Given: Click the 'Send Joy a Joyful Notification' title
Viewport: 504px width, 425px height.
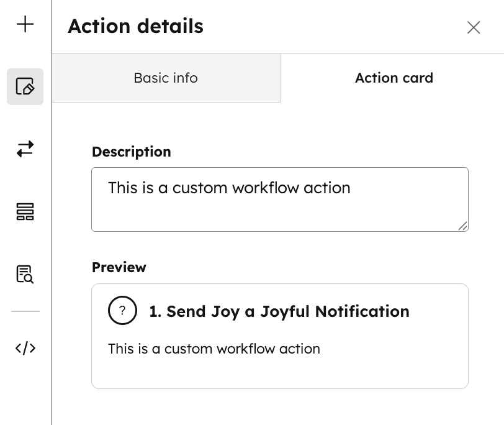Looking at the screenshot, I should 279,311.
